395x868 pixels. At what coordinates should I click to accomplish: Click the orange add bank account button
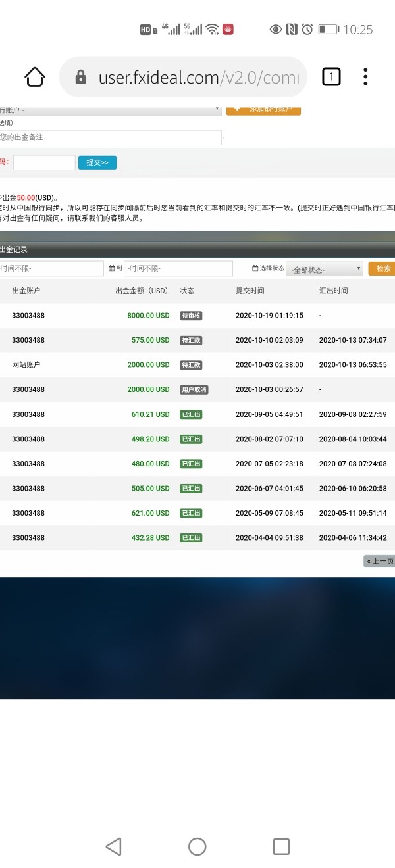pyautogui.click(x=263, y=110)
